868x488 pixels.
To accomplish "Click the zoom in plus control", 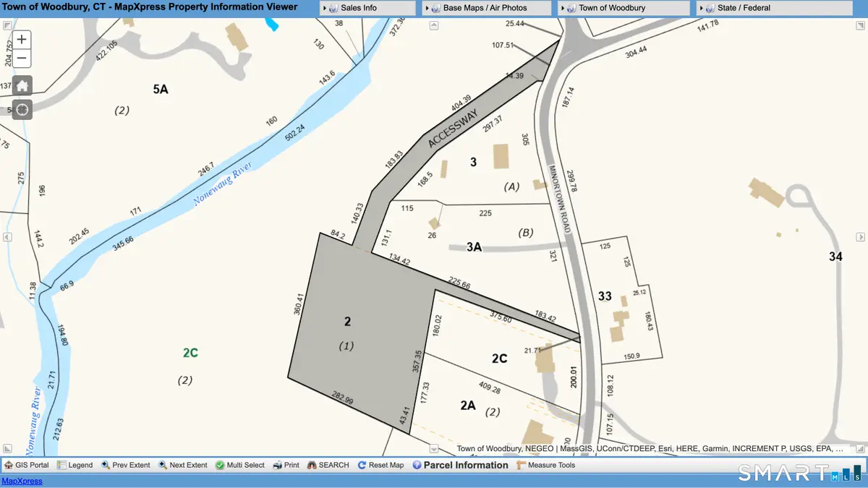I will click(x=21, y=39).
